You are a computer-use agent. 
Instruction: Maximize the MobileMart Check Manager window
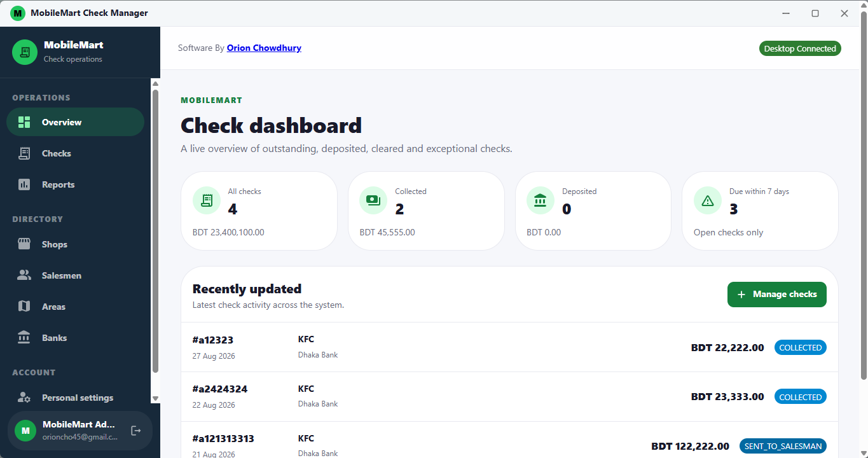(815, 13)
